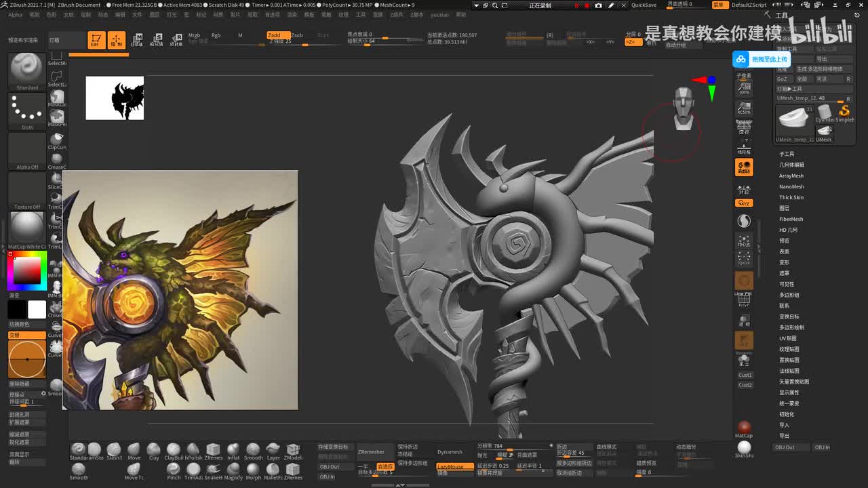Screen dimensions: 868x488
Task: Select the UMesh_temp tool thumbnail
Action: coord(795,124)
